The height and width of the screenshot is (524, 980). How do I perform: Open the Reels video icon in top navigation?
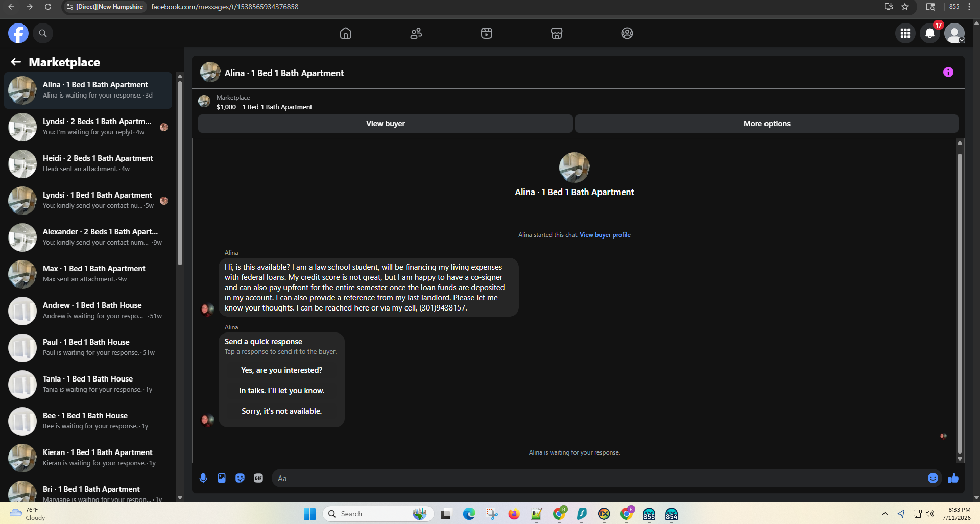(487, 33)
